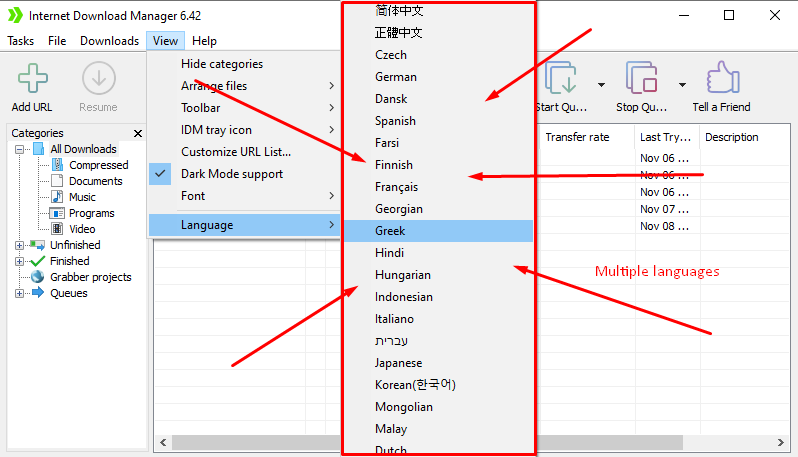The height and width of the screenshot is (457, 798).
Task: Select Indonesian language
Action: click(438, 297)
